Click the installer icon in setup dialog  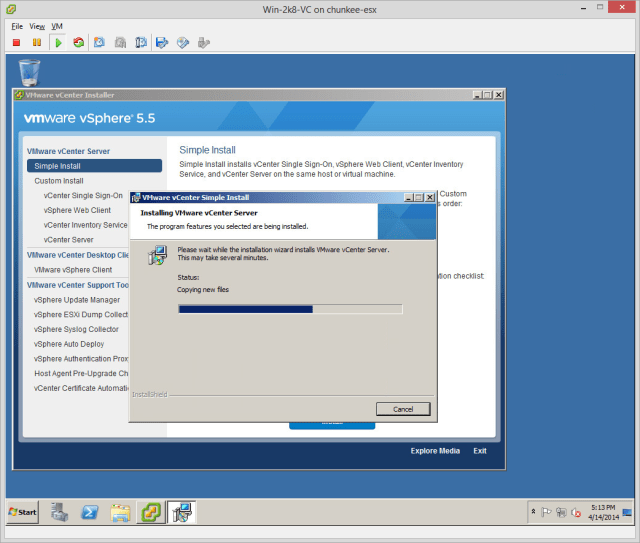[157, 255]
